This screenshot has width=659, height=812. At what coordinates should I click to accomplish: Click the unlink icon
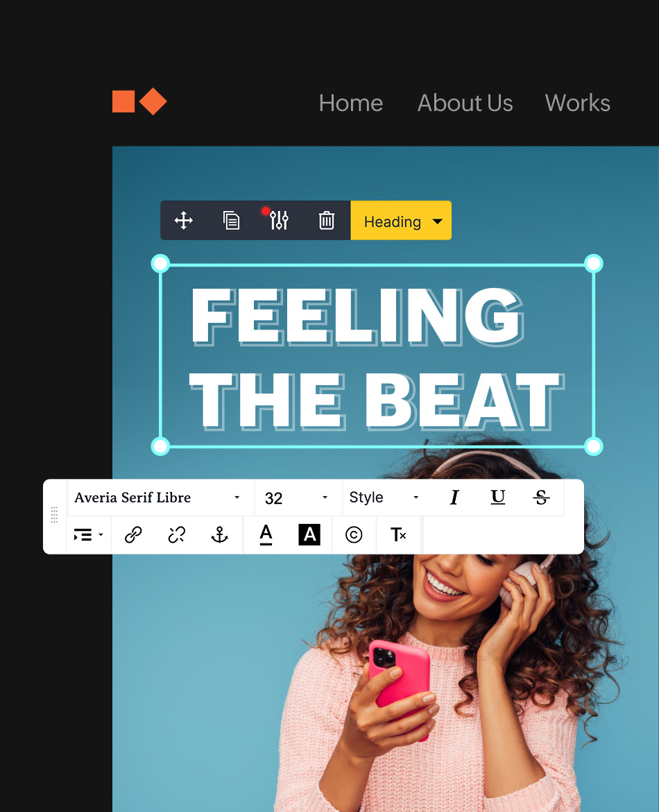[x=176, y=534]
